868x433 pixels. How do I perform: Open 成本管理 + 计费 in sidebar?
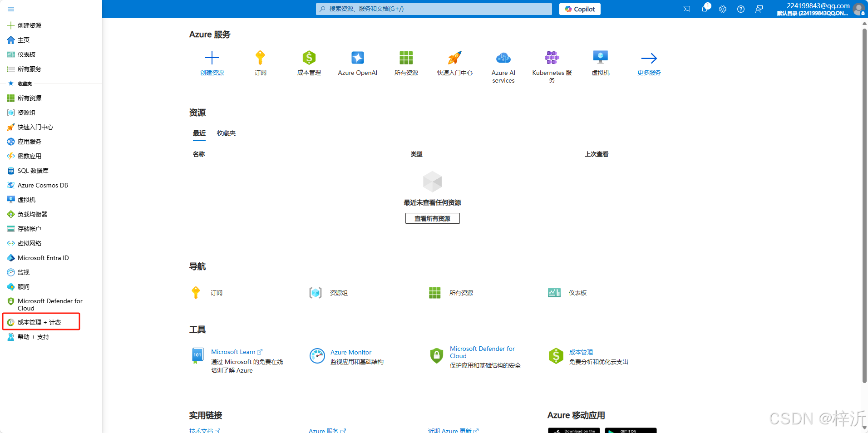[x=39, y=322]
